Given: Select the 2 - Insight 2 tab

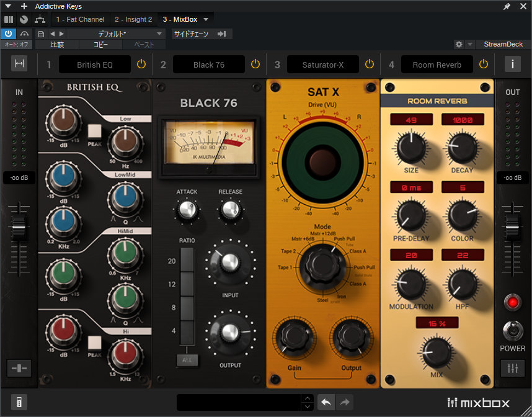Looking at the screenshot, I should click(x=133, y=19).
